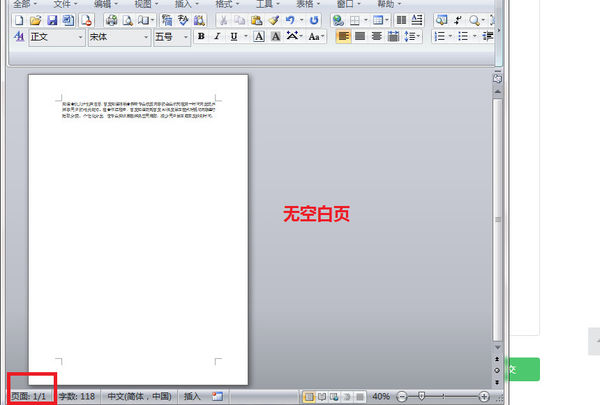Open the 插入 menu
600x405 pixels.
pos(187,4)
